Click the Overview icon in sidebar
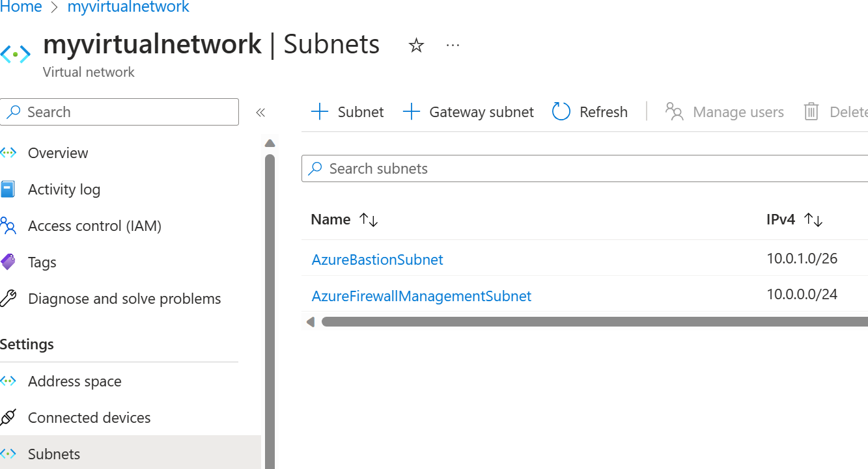This screenshot has height=469, width=868. (8, 153)
